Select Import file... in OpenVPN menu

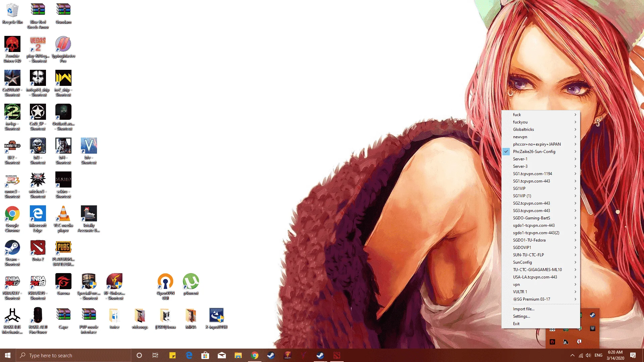pyautogui.click(x=541, y=309)
